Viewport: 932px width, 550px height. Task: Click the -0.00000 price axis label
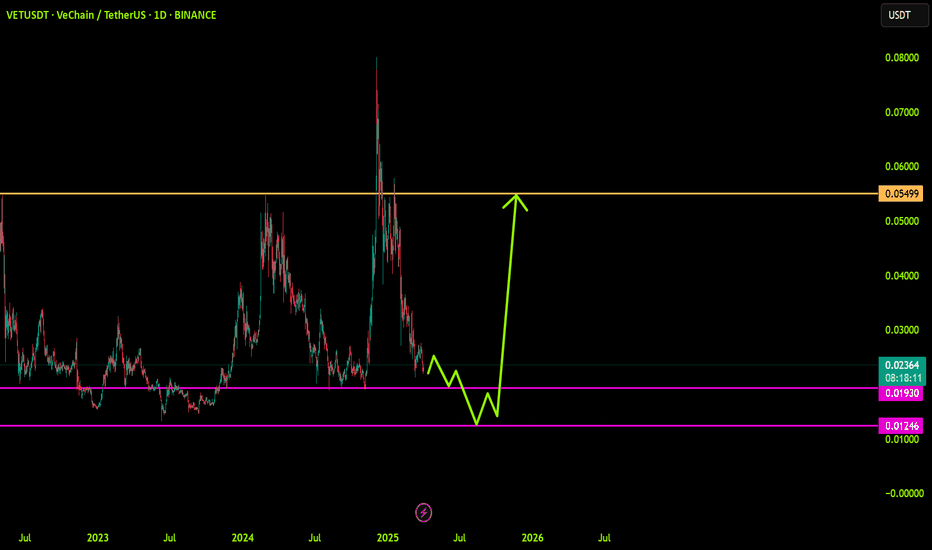(904, 494)
